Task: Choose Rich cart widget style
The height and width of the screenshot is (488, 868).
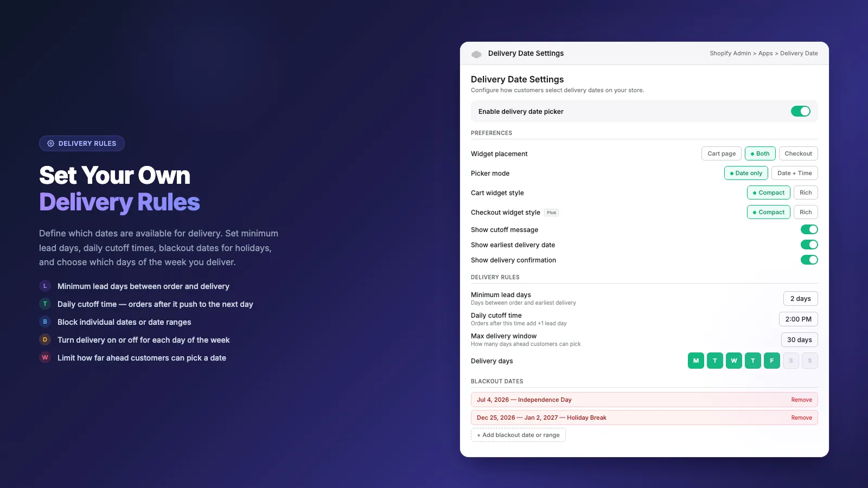Action: [806, 192]
